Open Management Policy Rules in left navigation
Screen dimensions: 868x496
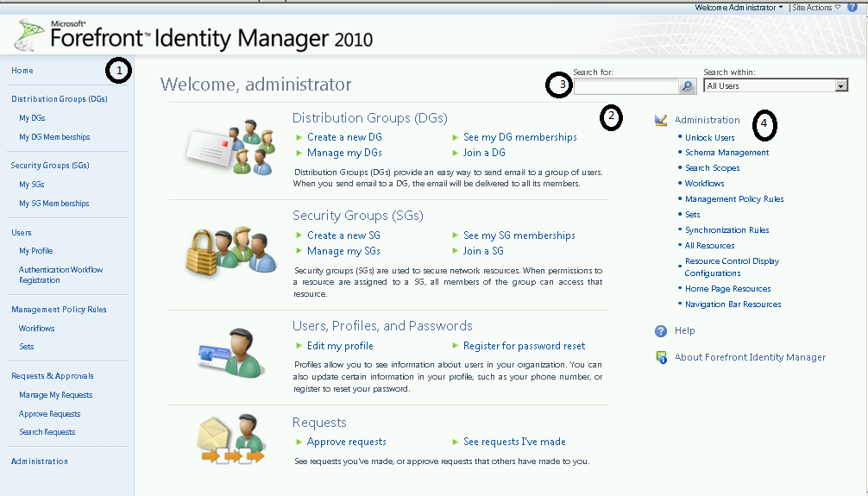click(59, 310)
